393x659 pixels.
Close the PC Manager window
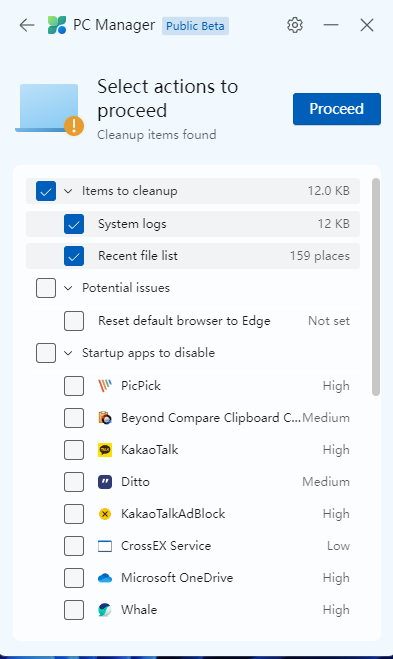367,25
